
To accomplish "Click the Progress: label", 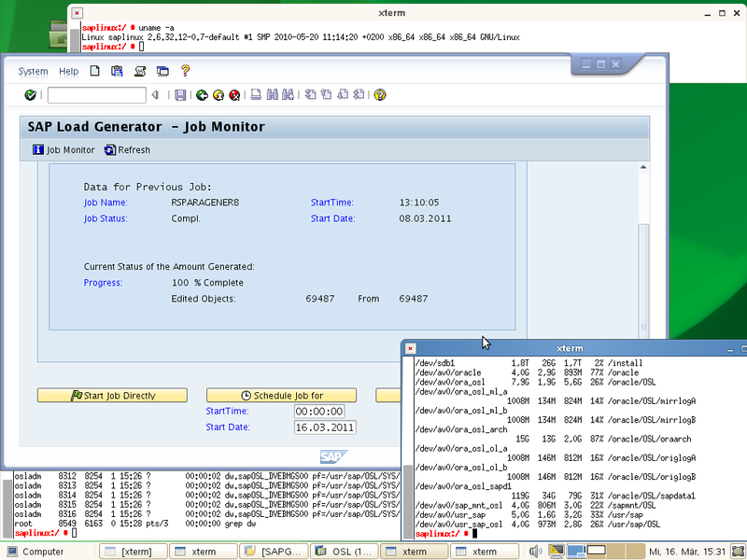I will tap(103, 283).
